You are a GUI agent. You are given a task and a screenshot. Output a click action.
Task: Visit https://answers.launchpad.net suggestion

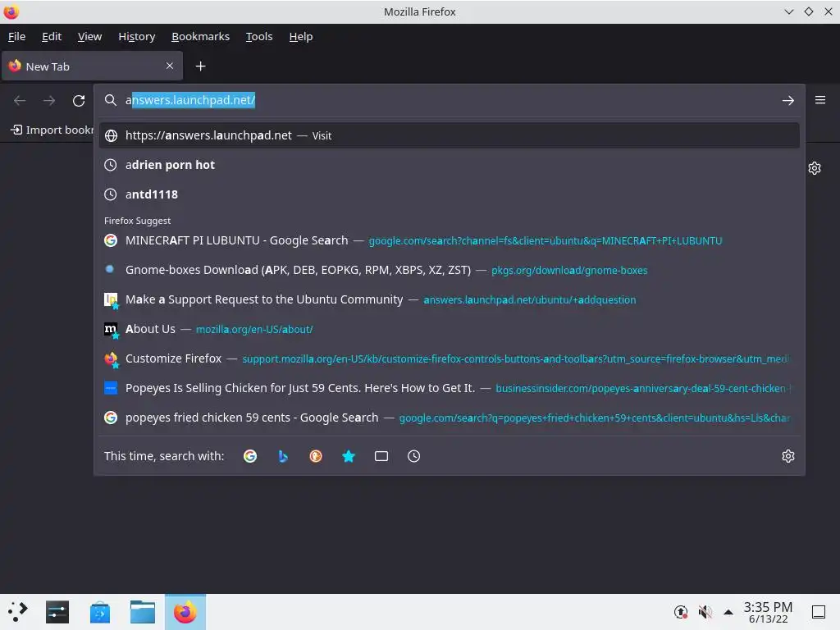[449, 135]
